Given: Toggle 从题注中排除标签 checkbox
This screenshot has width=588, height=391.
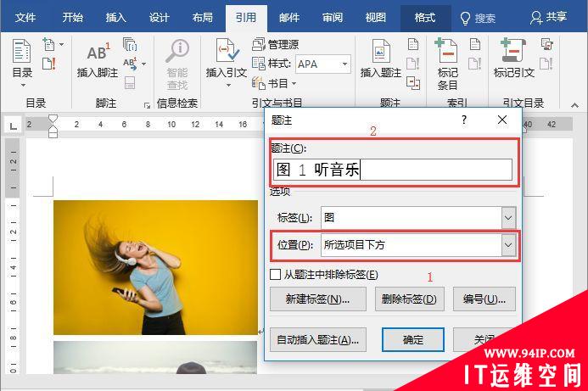Looking at the screenshot, I should tap(275, 275).
